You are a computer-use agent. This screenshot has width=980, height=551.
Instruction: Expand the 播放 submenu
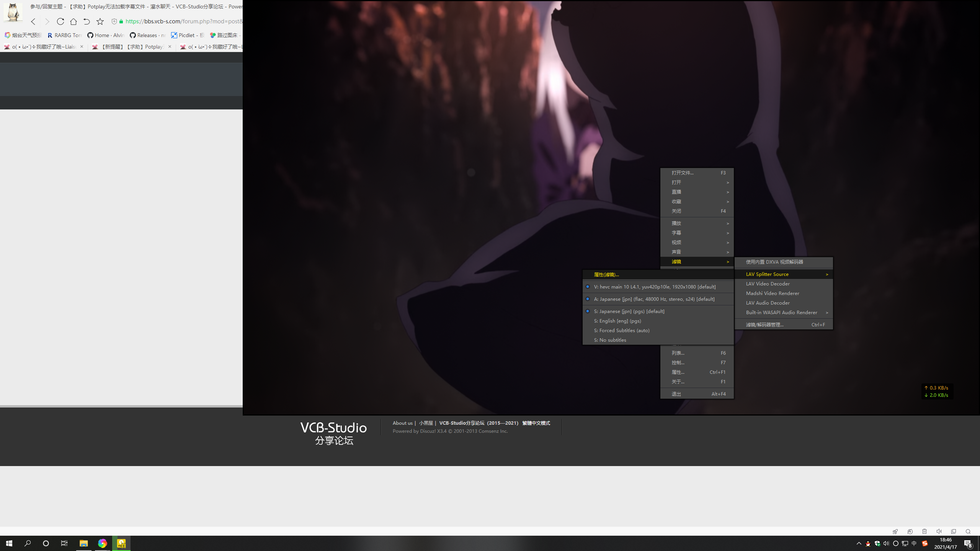click(697, 223)
